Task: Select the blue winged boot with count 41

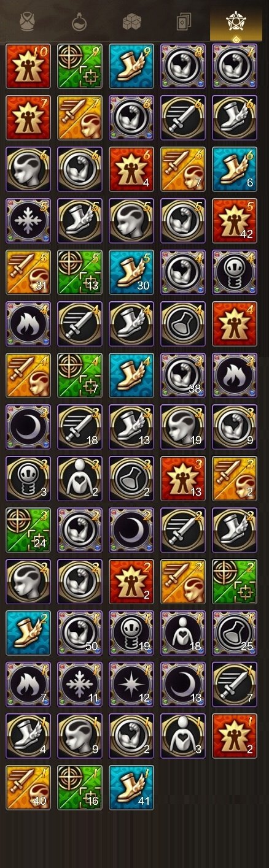Action: click(x=131, y=787)
